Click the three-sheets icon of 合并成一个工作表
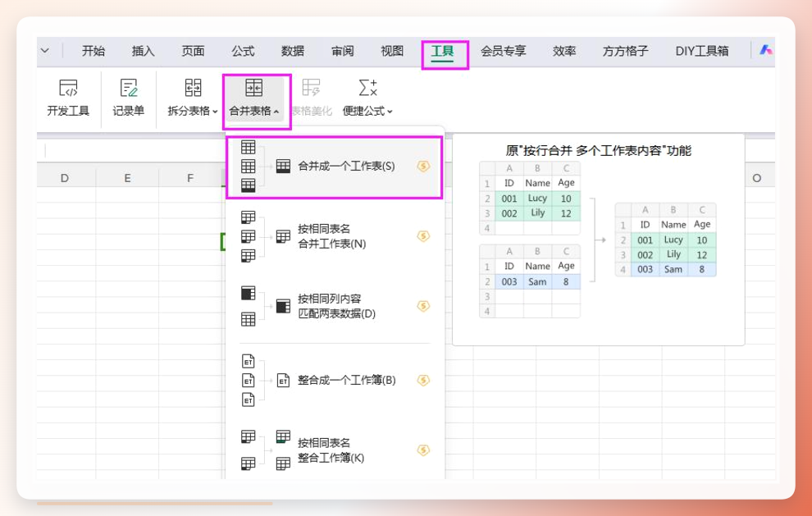This screenshot has height=516, width=812. coord(248,167)
